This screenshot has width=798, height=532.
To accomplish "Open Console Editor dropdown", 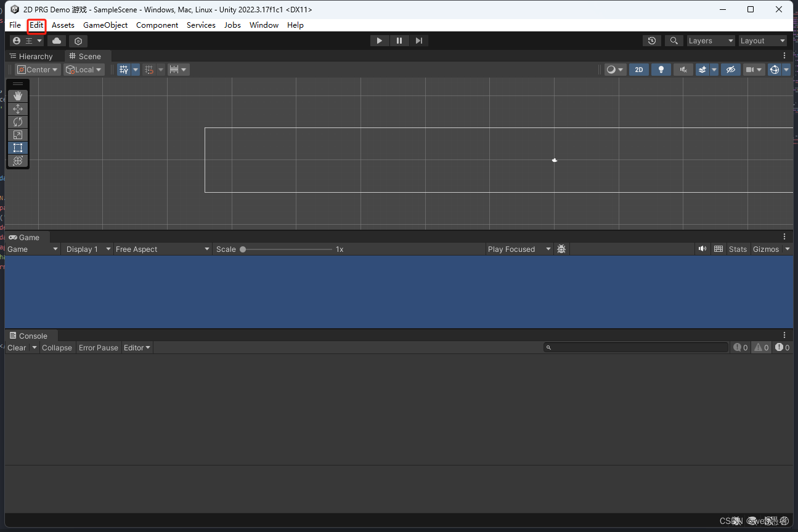I will pyautogui.click(x=137, y=347).
